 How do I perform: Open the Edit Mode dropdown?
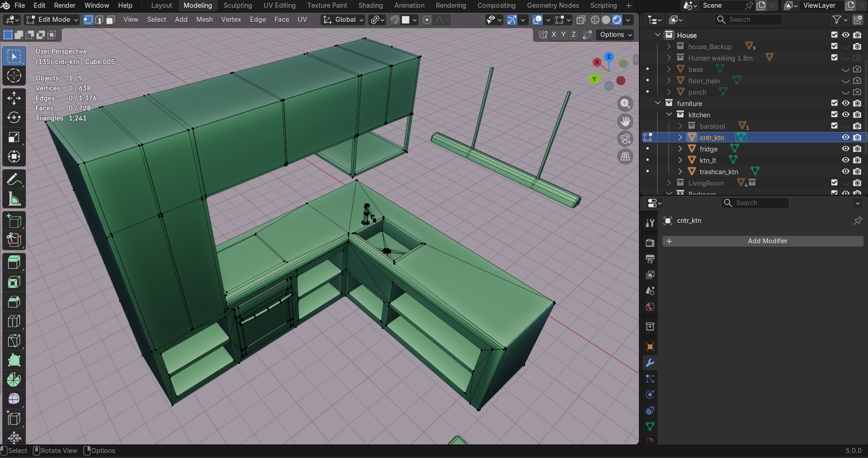pos(52,20)
